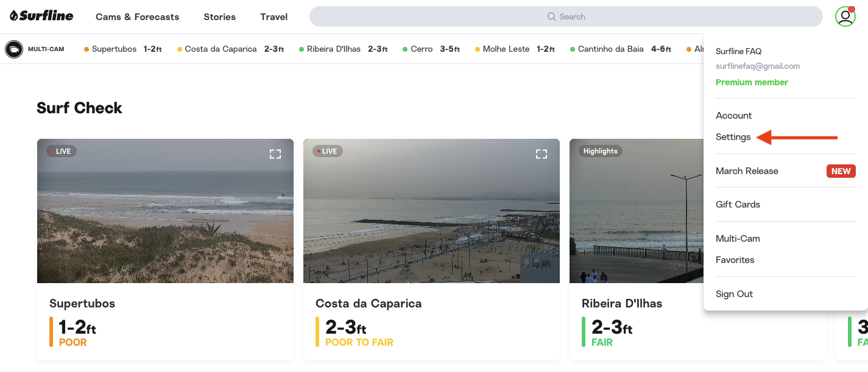This screenshot has width=868, height=372.
Task: Click Highlights badge on Ribeira D'Ilhas cam
Action: 601,151
